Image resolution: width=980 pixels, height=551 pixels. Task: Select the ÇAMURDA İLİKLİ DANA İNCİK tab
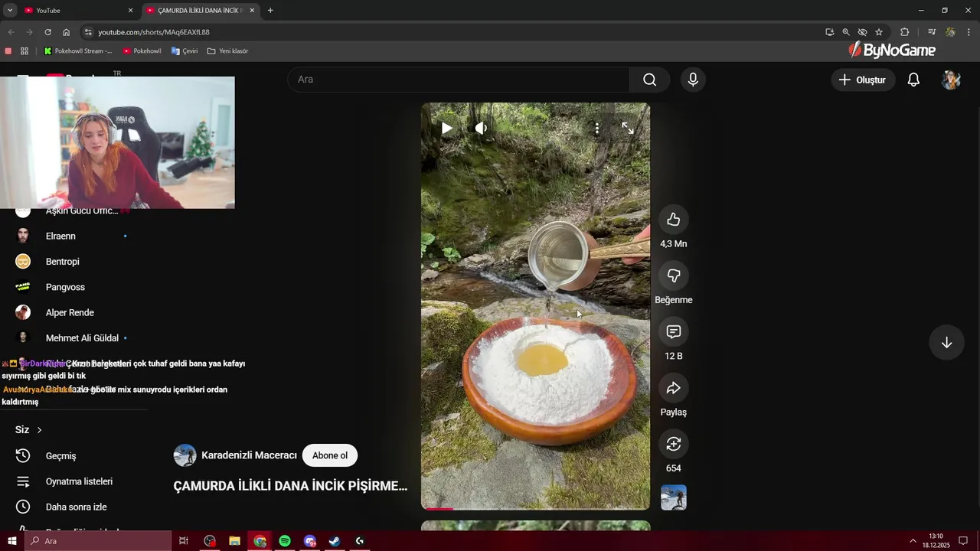(199, 11)
